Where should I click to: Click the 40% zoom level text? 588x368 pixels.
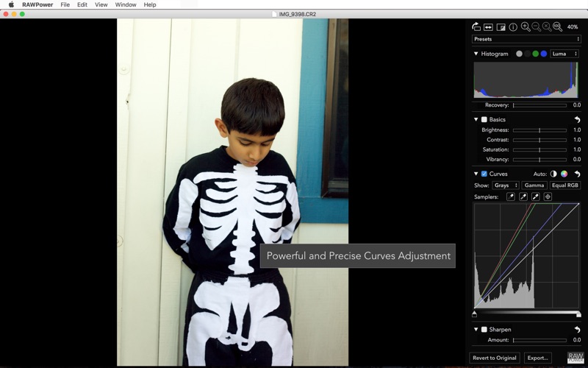point(573,27)
